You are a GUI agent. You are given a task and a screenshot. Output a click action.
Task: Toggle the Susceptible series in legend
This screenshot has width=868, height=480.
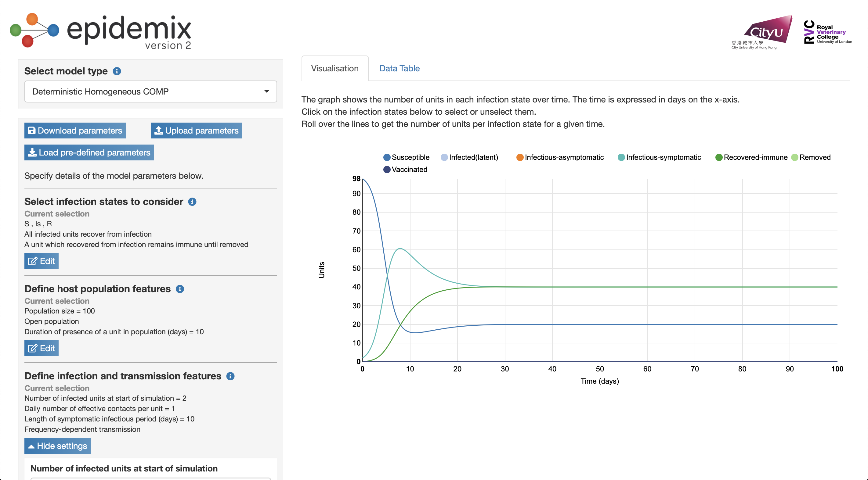pos(406,157)
